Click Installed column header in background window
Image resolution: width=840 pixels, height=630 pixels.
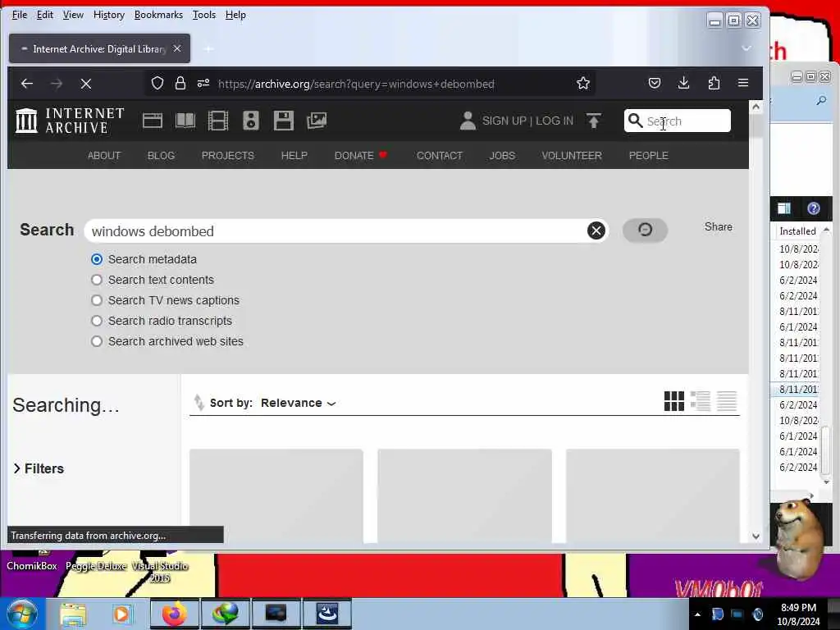[797, 231]
